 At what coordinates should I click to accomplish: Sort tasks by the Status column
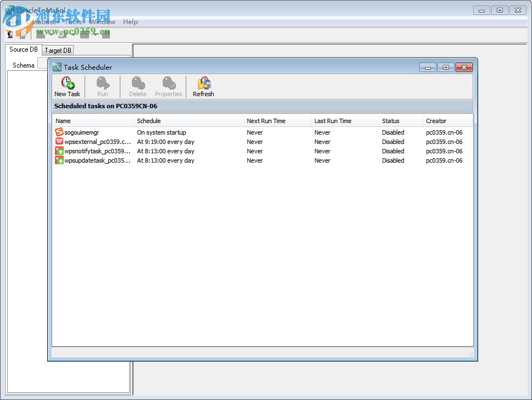[x=392, y=120]
